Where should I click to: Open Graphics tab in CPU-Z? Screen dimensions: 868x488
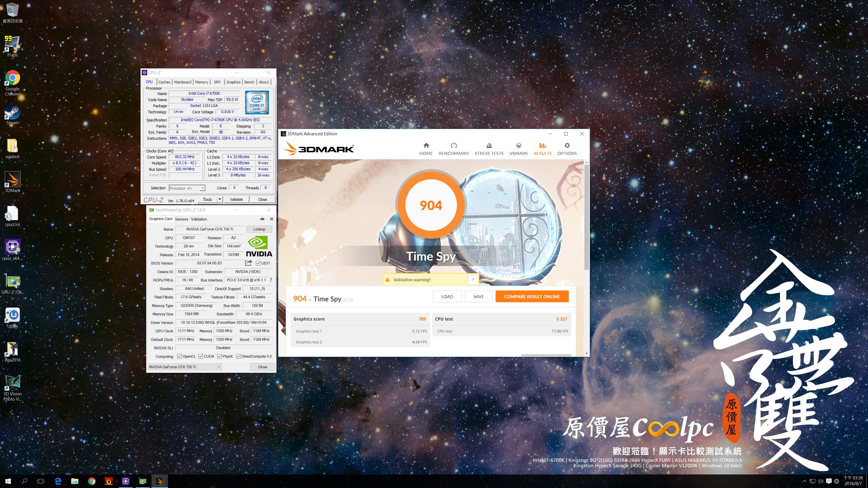pos(233,82)
